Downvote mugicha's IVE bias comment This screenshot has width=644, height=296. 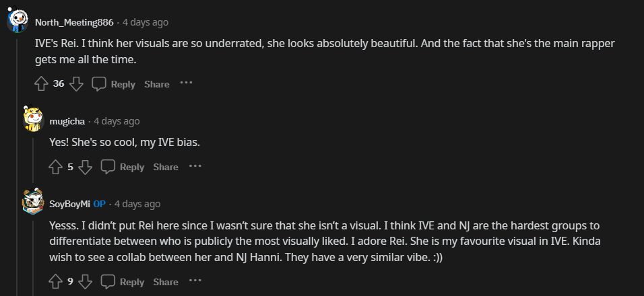85,167
